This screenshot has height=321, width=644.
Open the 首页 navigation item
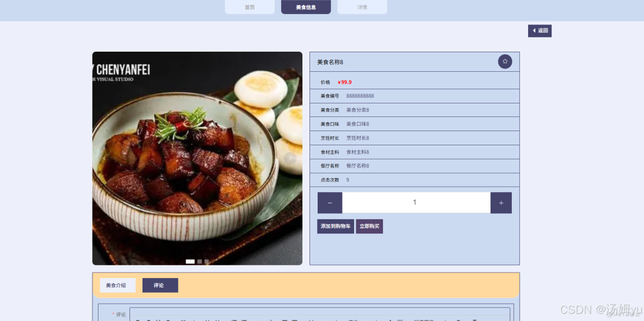coord(250,7)
